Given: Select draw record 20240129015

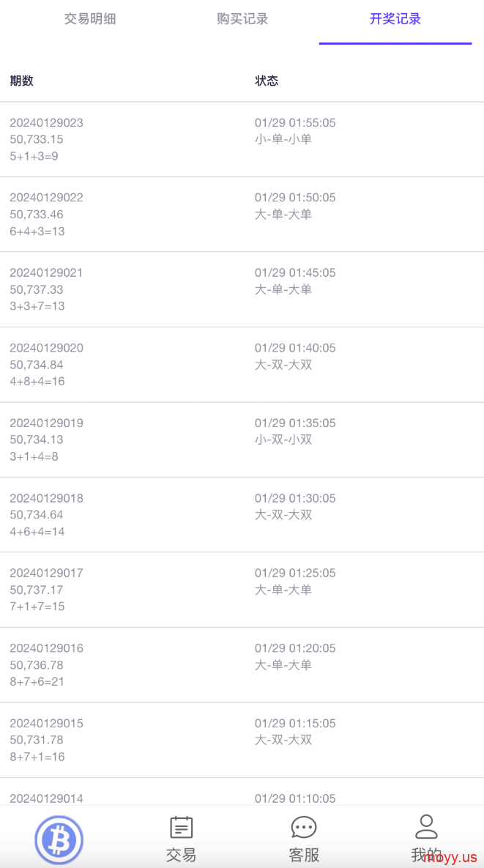Looking at the screenshot, I should point(46,723).
